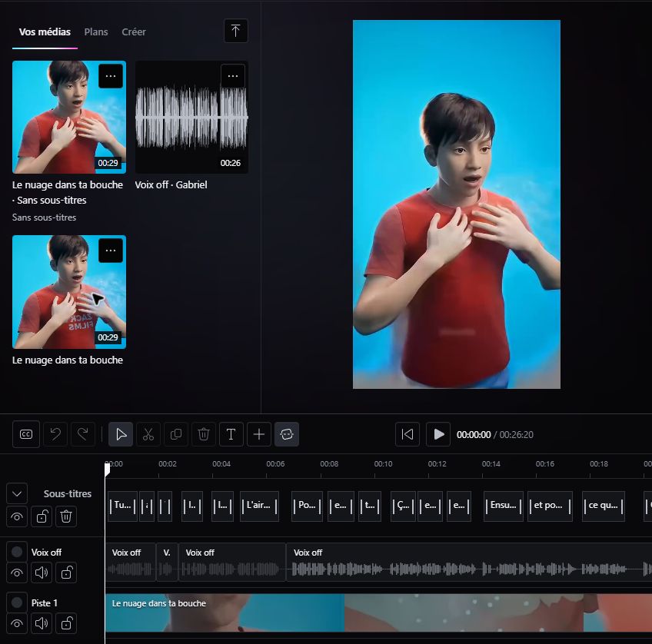Screen dimensions: 652x644
Task: Delete the Sous-titres track
Action: coord(66,516)
